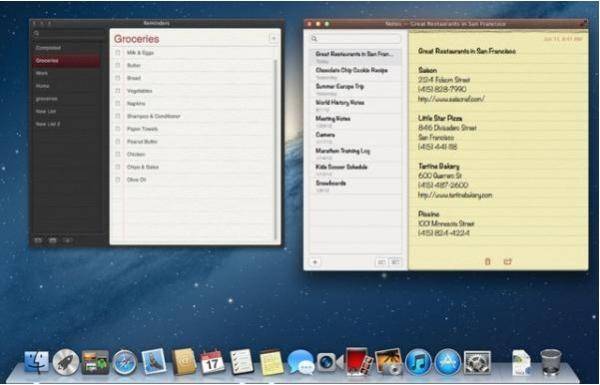Select Great Restaurants in San Fran... note row

355,57
